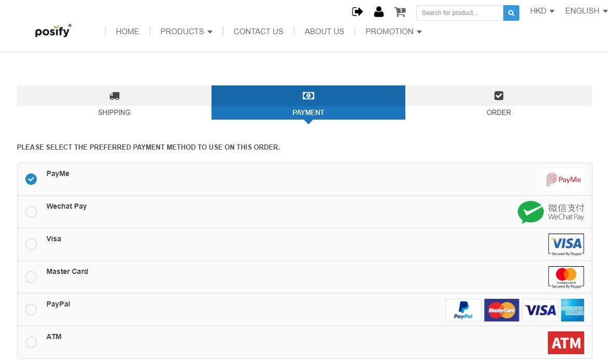Click the Master Card payment label

click(67, 271)
